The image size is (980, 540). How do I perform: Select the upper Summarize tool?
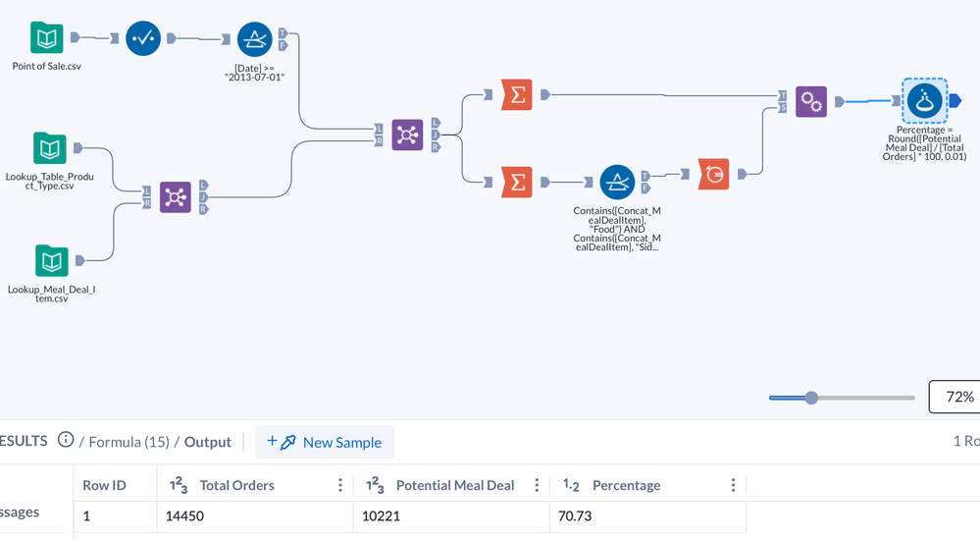point(516,95)
